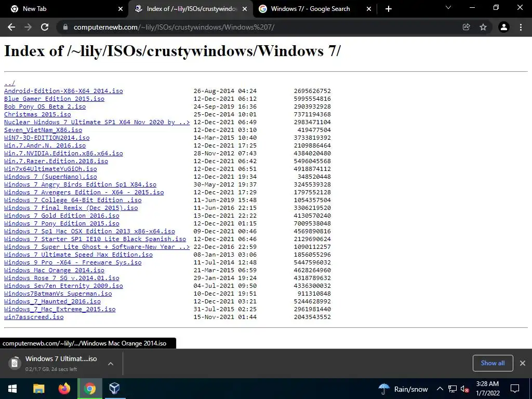
Task: Download Seven VietNam X86.iso
Action: (43, 130)
